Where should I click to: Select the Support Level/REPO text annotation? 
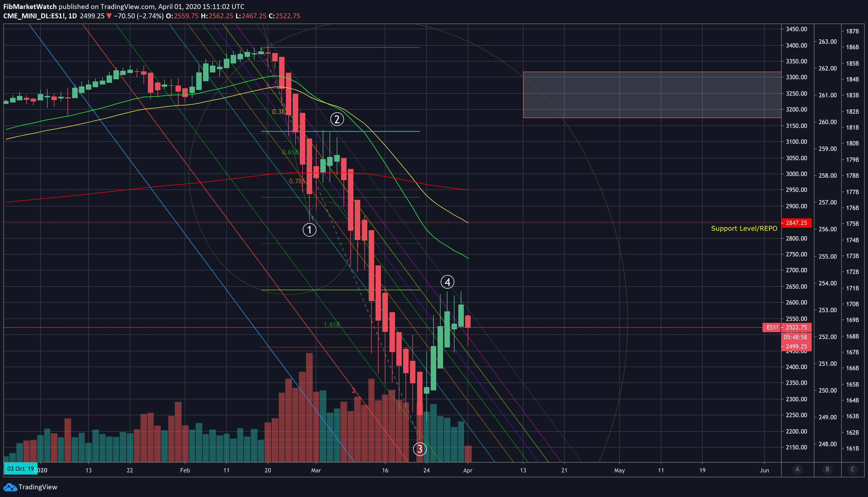click(744, 228)
